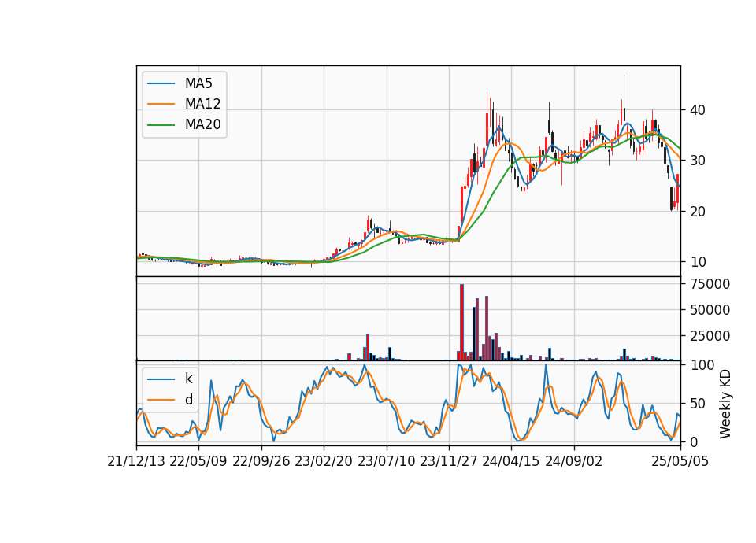Click the MA12 legend label
Screen dimensions: 756x543
click(202, 104)
